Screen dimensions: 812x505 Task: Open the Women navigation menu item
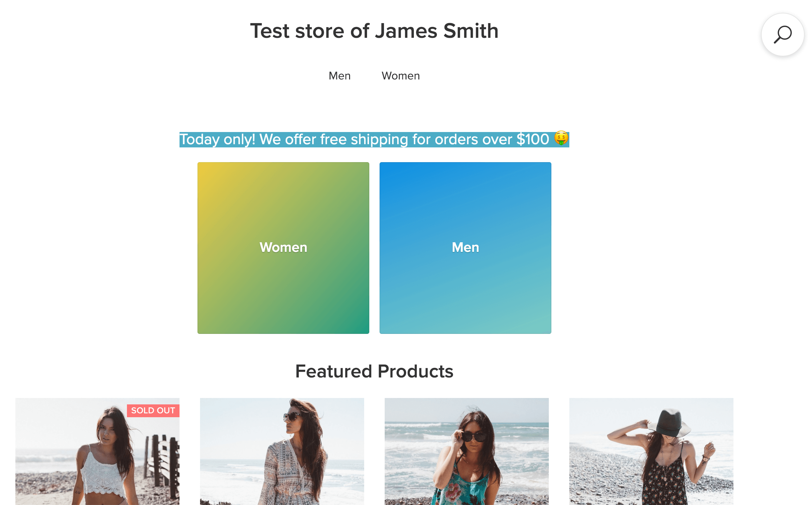[401, 76]
